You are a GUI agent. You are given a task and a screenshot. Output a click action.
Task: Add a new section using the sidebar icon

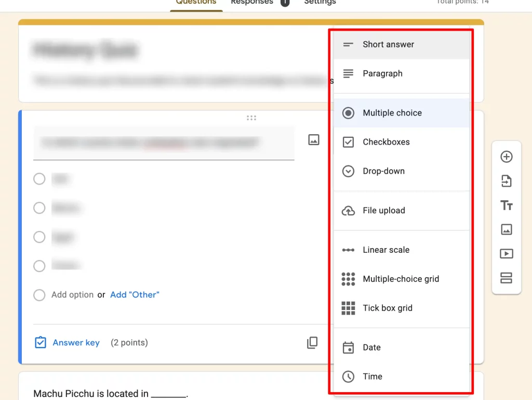point(507,278)
